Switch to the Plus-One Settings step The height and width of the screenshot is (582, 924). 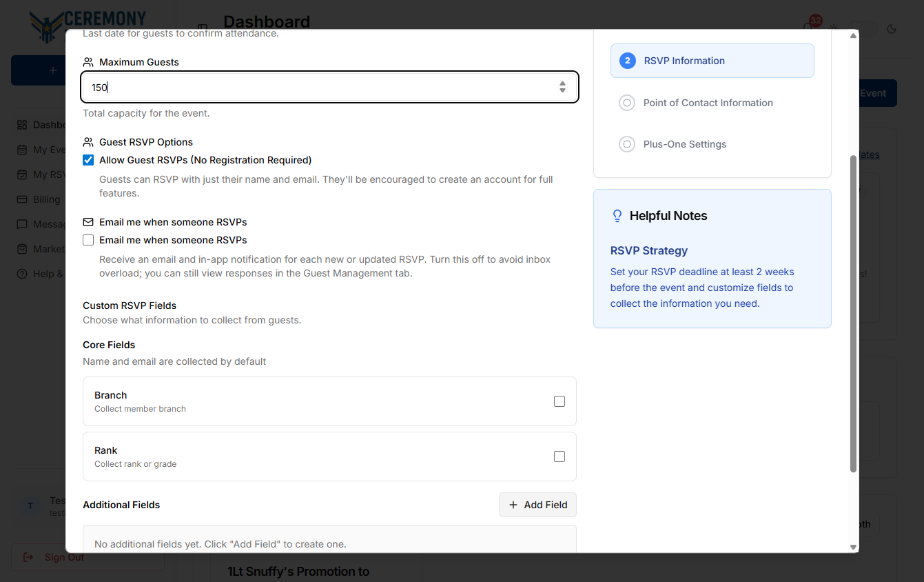712,144
